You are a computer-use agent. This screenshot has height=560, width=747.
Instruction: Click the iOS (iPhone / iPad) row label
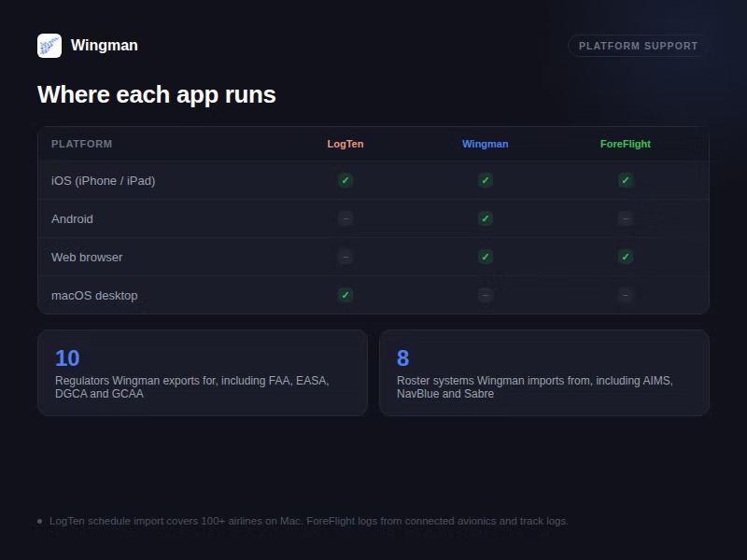pyautogui.click(x=104, y=180)
